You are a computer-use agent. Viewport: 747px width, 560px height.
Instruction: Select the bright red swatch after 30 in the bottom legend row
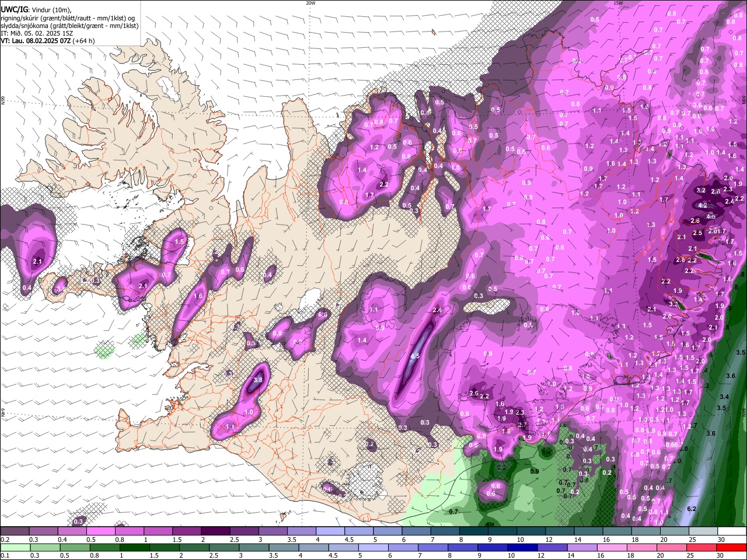tap(731, 547)
